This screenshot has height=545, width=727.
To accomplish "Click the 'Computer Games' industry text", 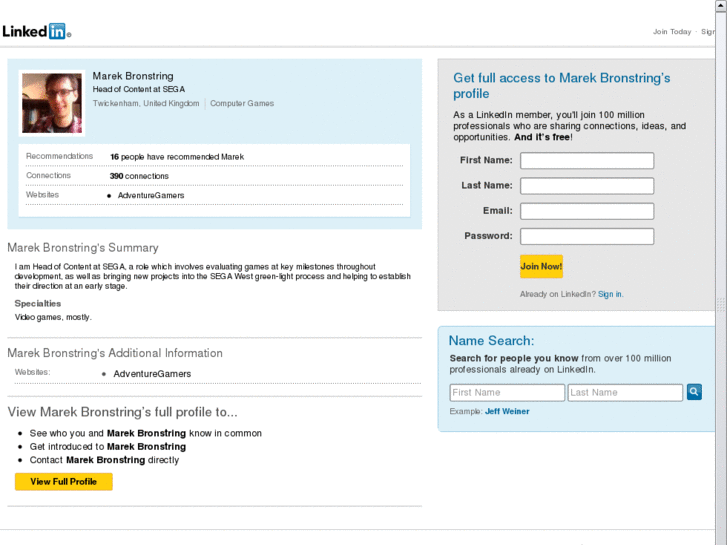I will tap(242, 103).
